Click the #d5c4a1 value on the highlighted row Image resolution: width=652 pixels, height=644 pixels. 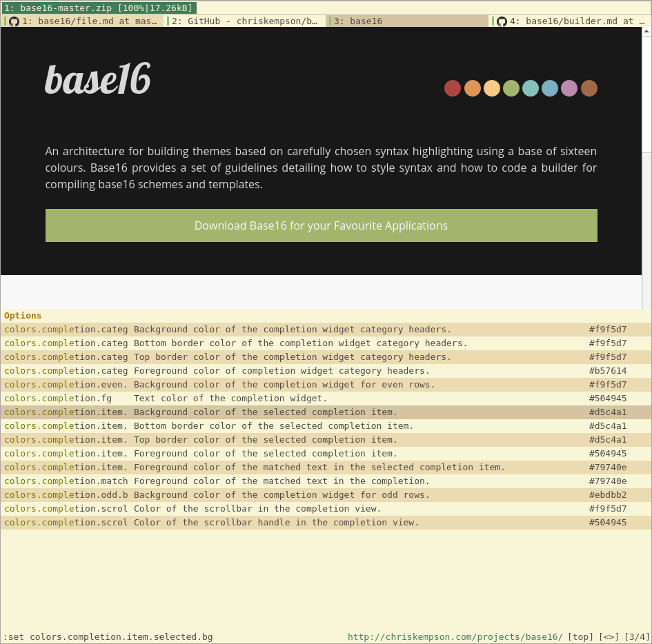(608, 412)
